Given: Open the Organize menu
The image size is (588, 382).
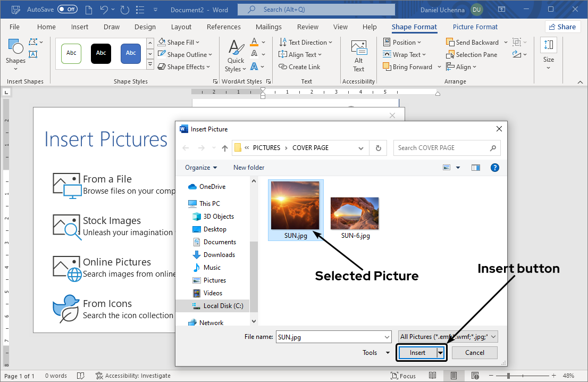Looking at the screenshot, I should [201, 168].
